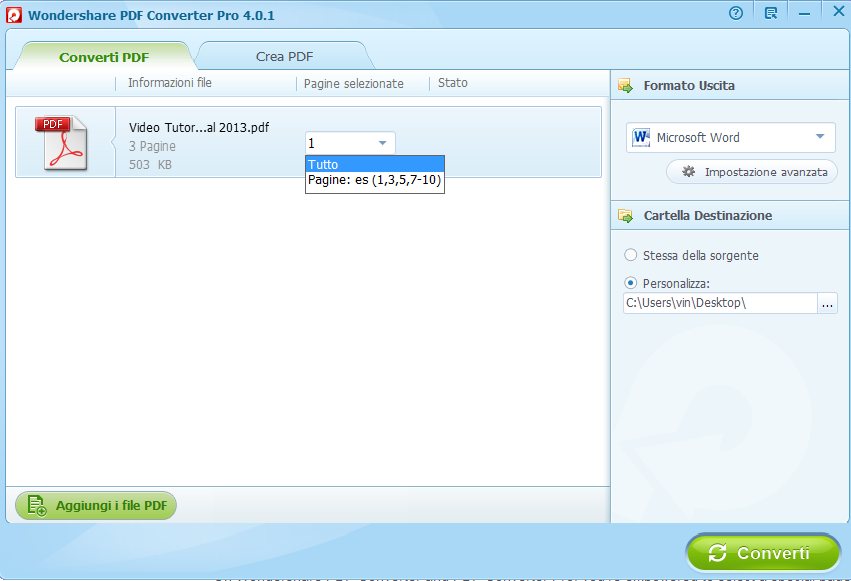Close the PDF Converter window
Image resolution: width=851 pixels, height=581 pixels.
(839, 12)
